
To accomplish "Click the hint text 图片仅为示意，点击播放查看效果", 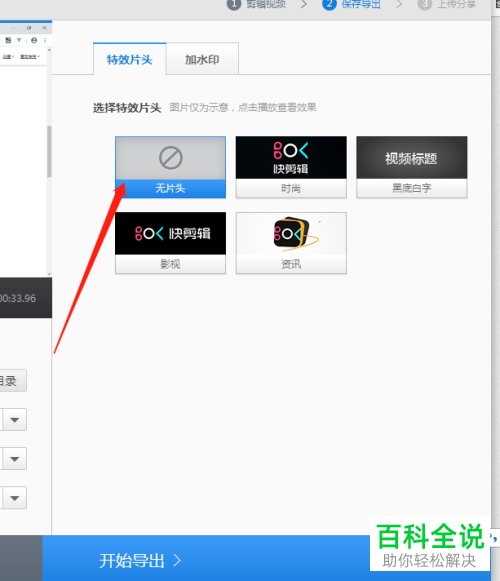I will point(243,107).
